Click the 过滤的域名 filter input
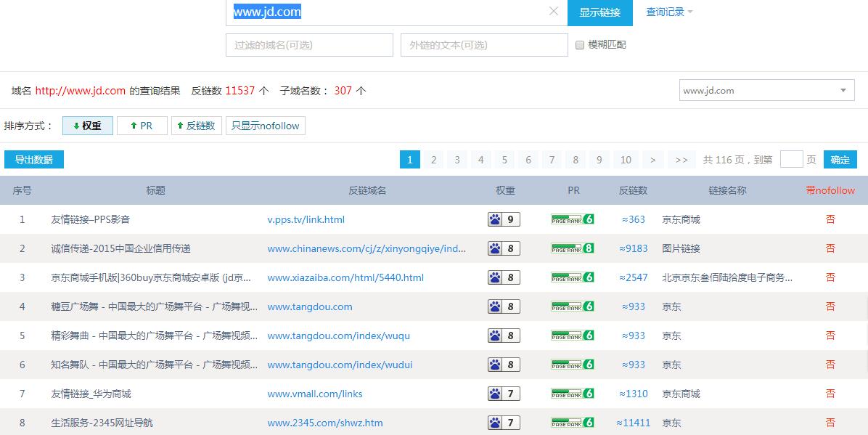Image resolution: width=868 pixels, height=435 pixels. (x=309, y=45)
